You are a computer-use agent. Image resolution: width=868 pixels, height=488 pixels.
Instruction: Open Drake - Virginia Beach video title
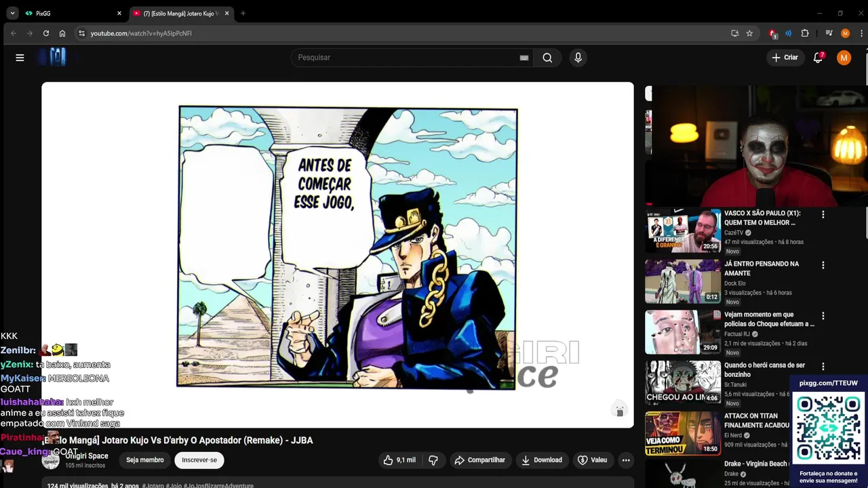[755, 464]
